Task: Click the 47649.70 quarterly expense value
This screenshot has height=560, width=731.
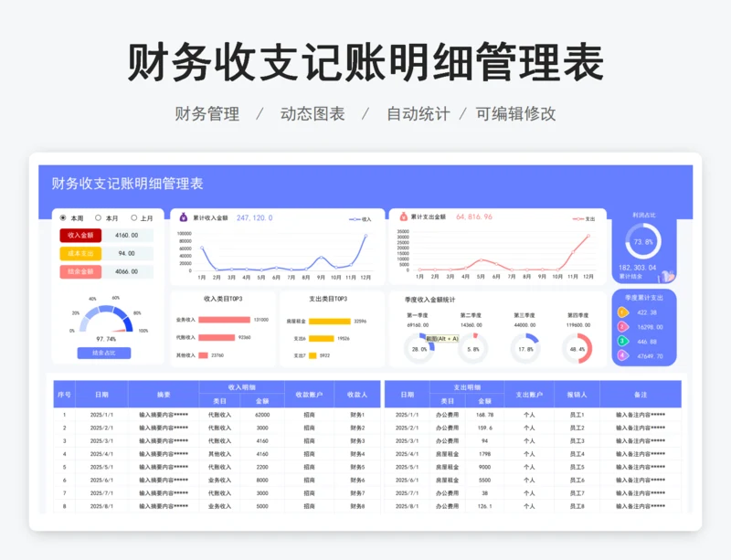Action: click(x=650, y=356)
